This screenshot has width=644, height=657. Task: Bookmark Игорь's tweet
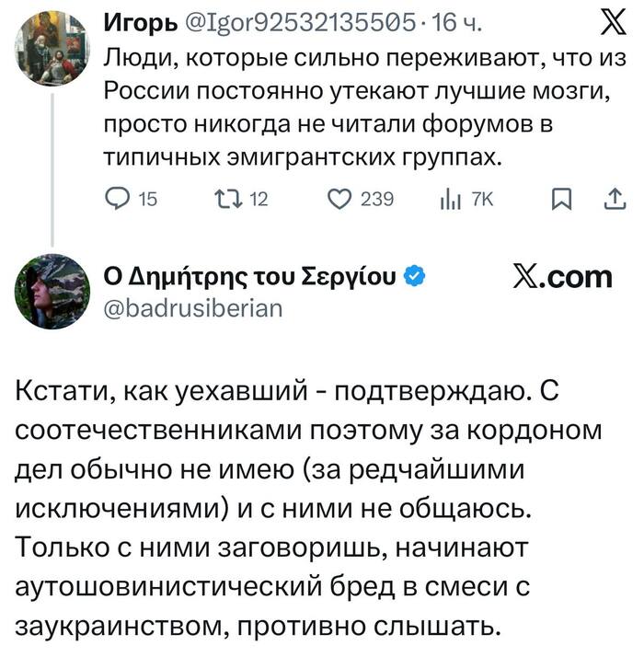click(x=562, y=199)
